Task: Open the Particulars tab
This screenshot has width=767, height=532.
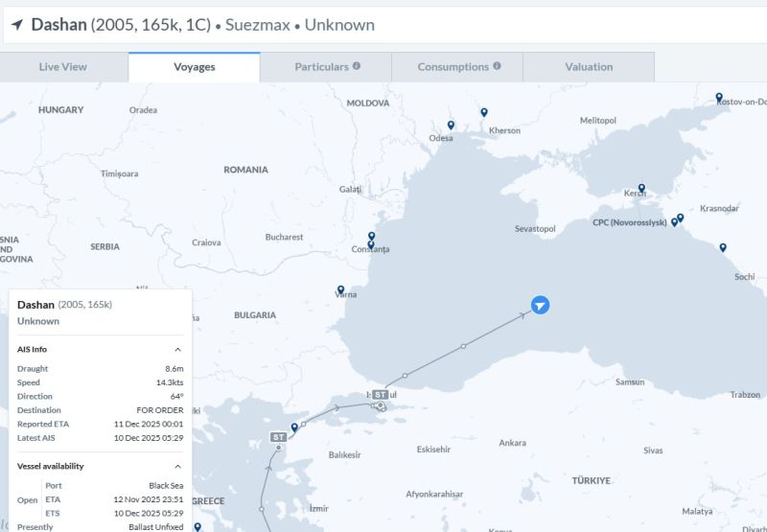Action: tap(321, 67)
